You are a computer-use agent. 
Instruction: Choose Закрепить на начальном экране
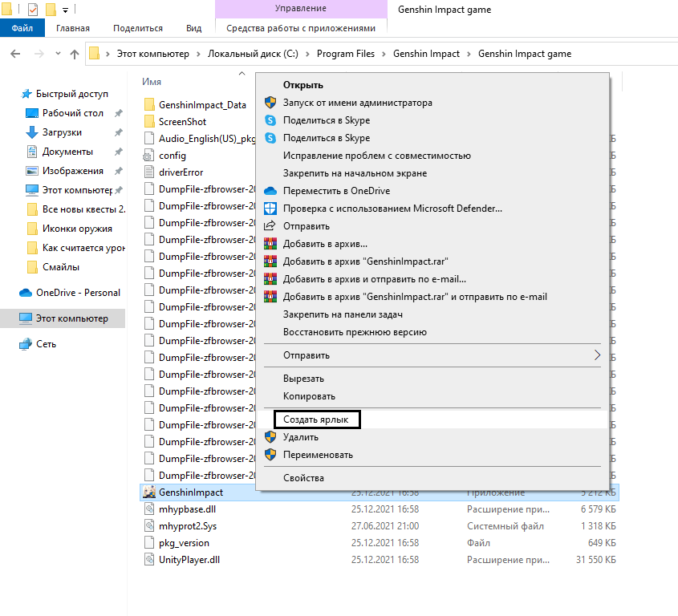click(x=355, y=173)
